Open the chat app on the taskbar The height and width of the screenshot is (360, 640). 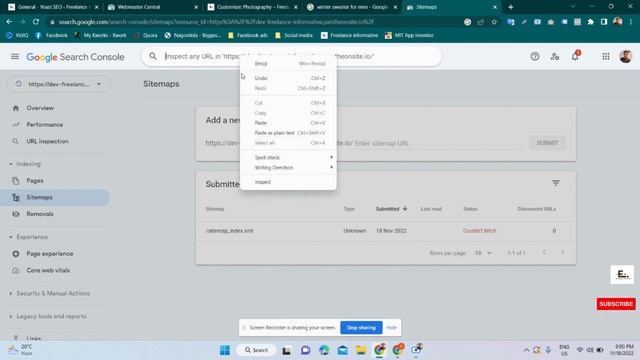pos(305,350)
